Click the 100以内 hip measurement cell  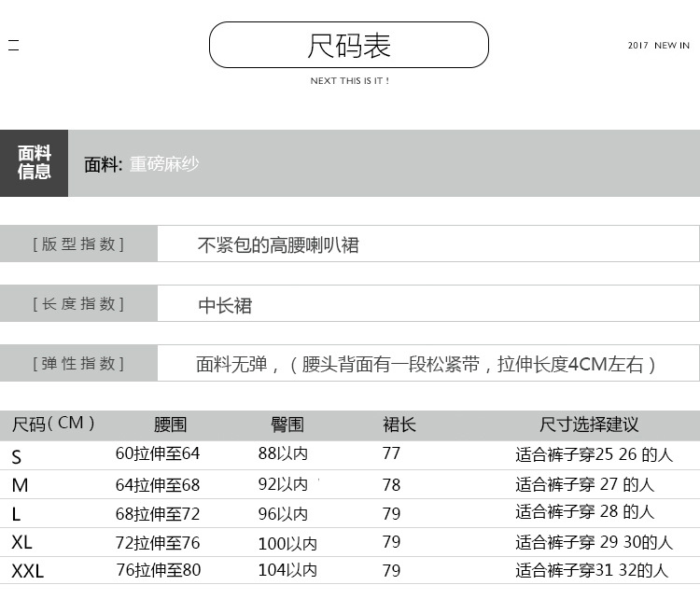coord(287,543)
